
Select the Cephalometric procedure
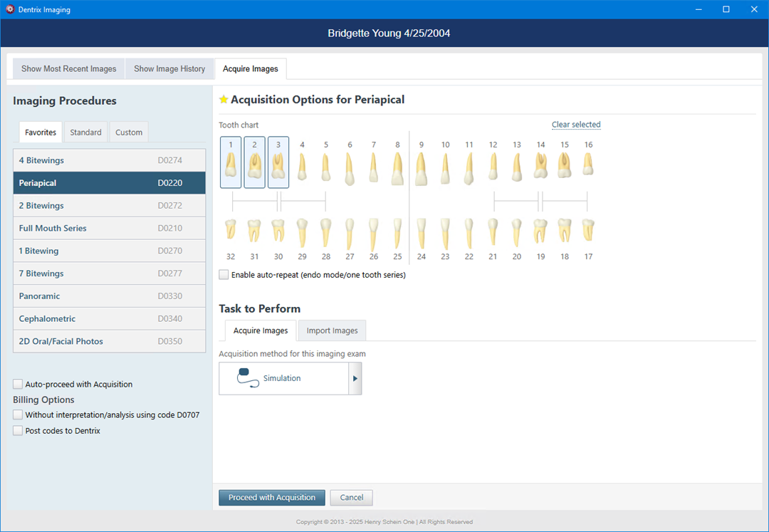(110, 318)
